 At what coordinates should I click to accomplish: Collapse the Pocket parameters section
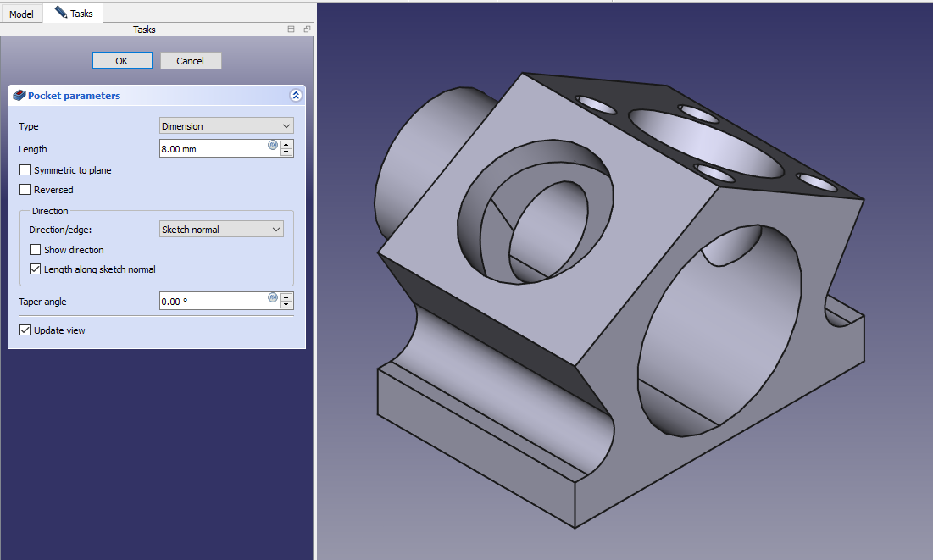295,96
